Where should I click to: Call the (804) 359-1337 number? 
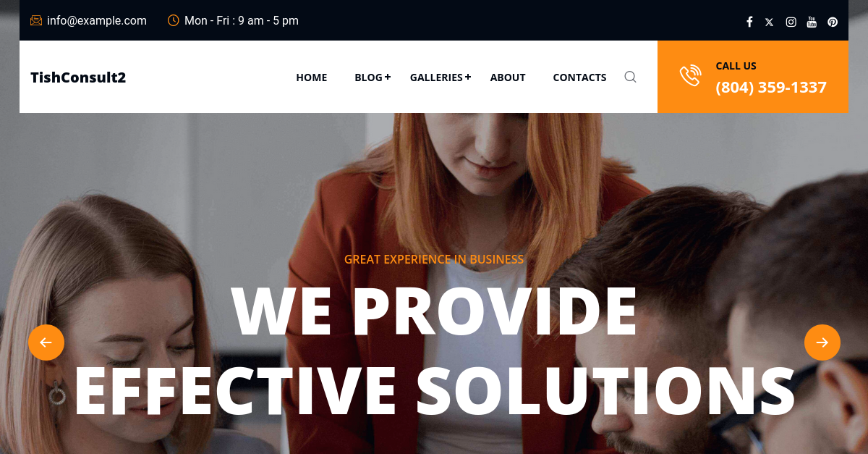(x=771, y=88)
